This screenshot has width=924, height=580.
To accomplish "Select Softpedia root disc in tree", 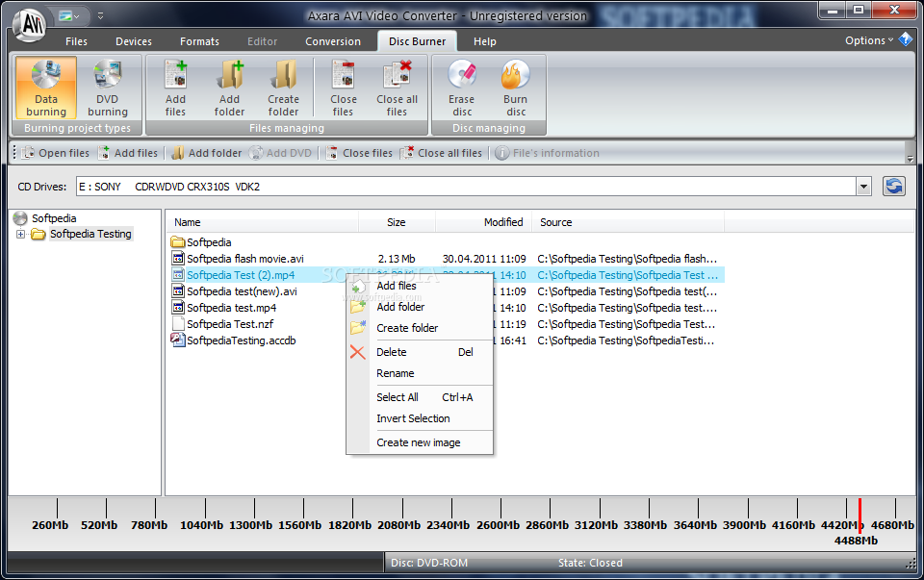I will click(x=54, y=218).
